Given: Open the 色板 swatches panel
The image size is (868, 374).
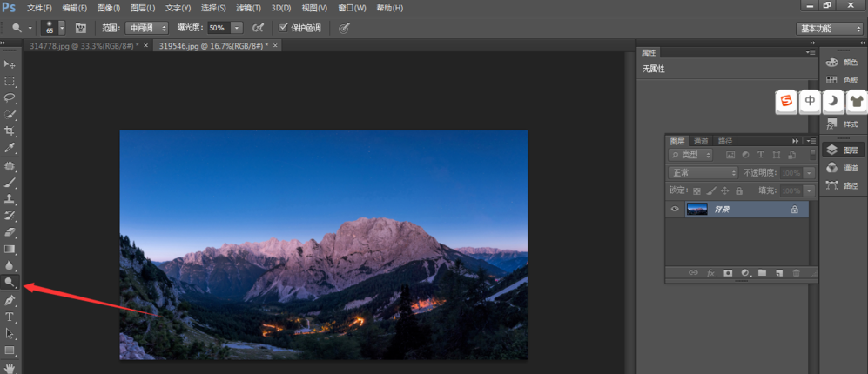Looking at the screenshot, I should [x=844, y=80].
